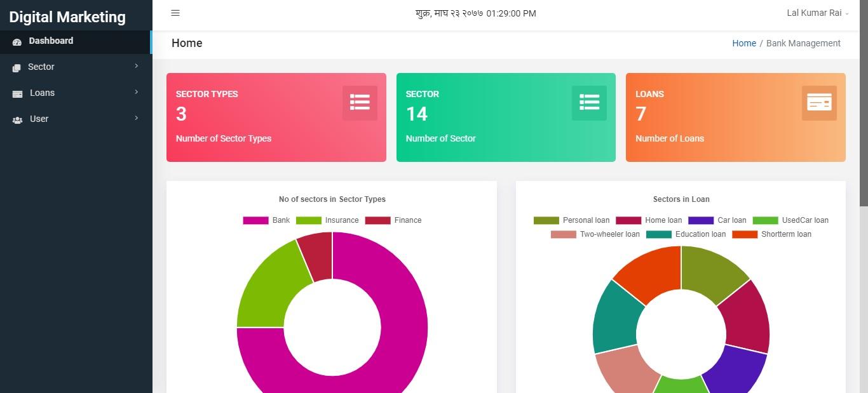Toggle the Home loan legend entry
The height and width of the screenshot is (393, 868).
(649, 220)
